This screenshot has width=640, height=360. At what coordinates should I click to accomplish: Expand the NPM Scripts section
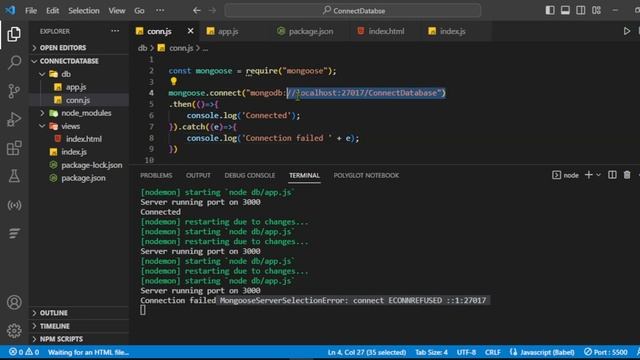click(79, 339)
